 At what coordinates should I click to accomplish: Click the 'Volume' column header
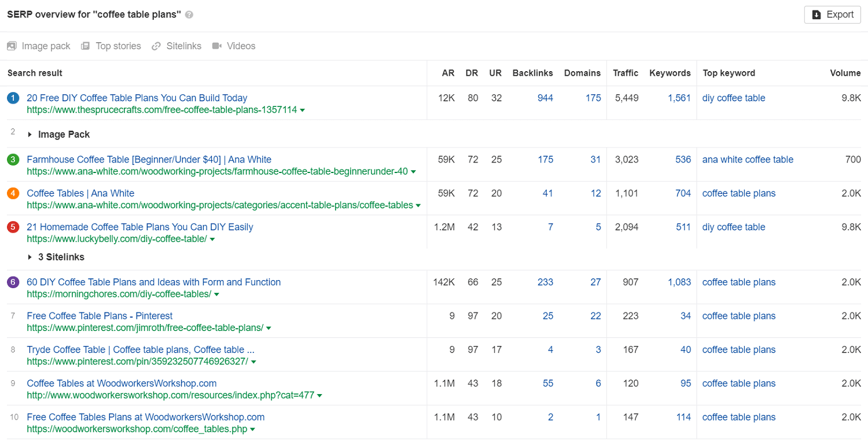tap(845, 73)
